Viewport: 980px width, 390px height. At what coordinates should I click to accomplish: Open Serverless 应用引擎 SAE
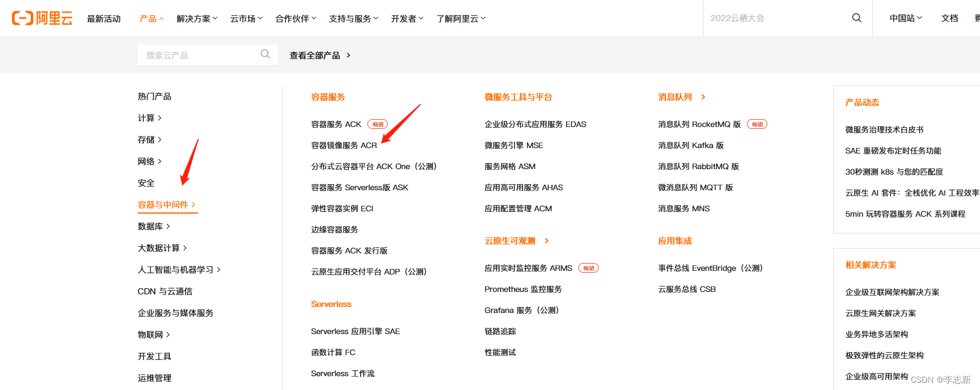(355, 332)
